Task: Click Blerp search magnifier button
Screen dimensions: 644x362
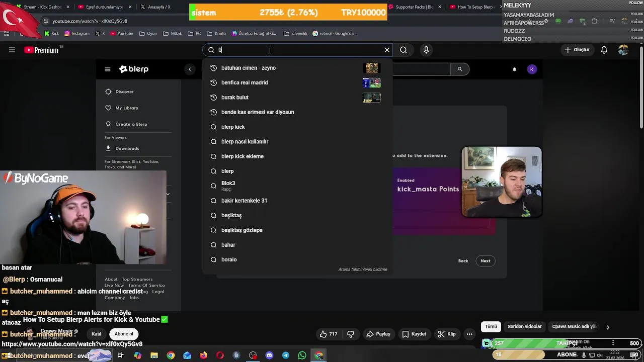Action: click(x=460, y=69)
